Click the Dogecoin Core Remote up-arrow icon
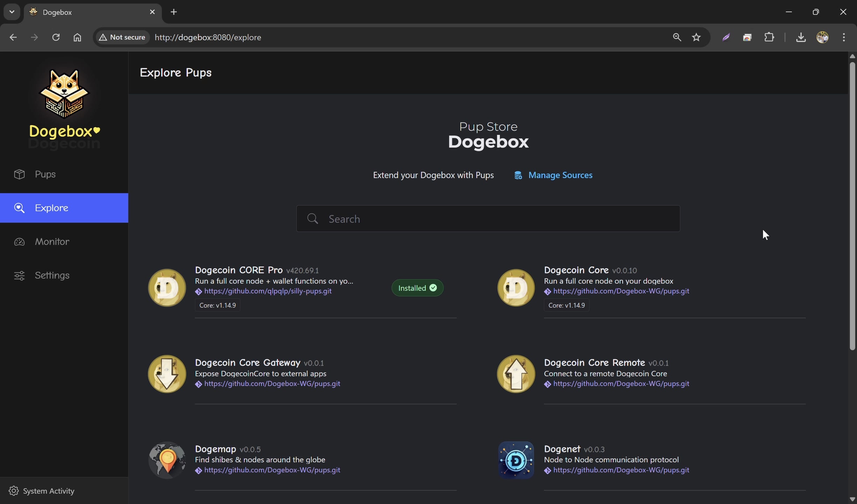Image resolution: width=857 pixels, height=504 pixels. [x=516, y=374]
